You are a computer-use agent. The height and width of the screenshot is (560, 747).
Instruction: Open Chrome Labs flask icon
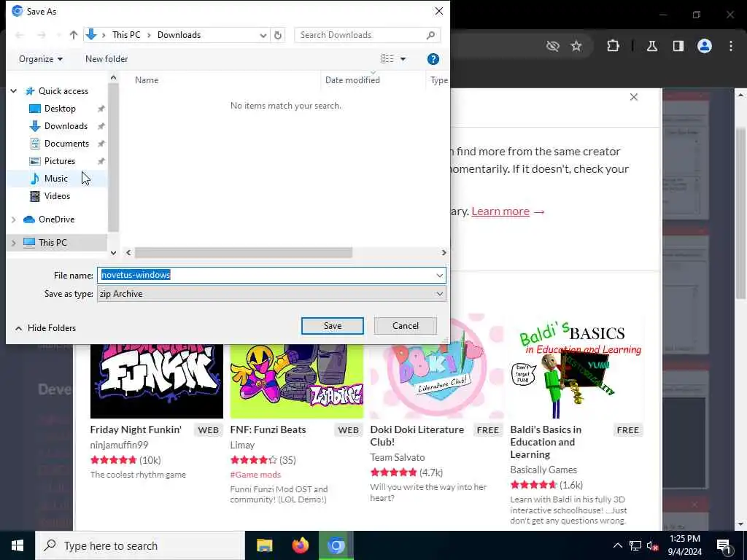click(652, 46)
